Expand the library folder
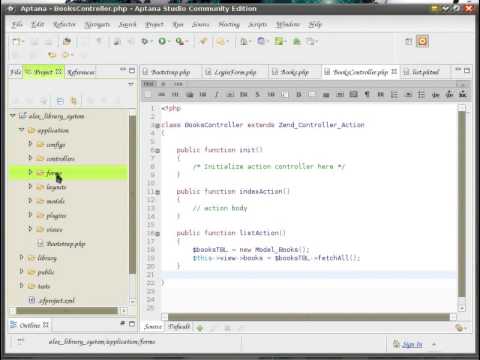Screen dimensions: 480x360 21,257
